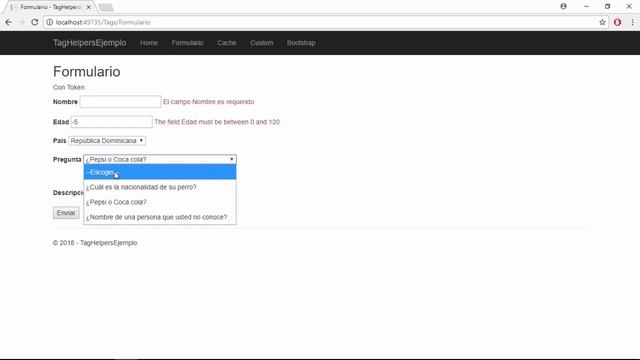Click the Pregunta label
Image resolution: width=640 pixels, height=360 pixels.
67,159
